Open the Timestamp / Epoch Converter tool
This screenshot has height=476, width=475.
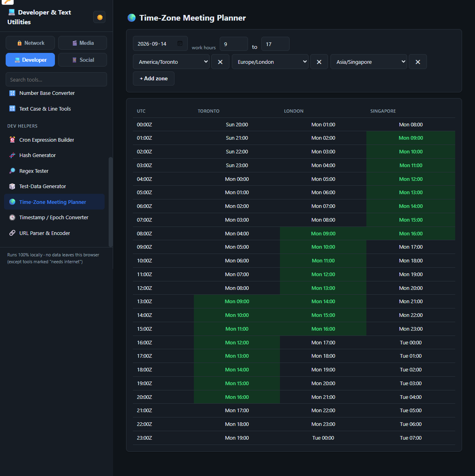(x=55, y=217)
